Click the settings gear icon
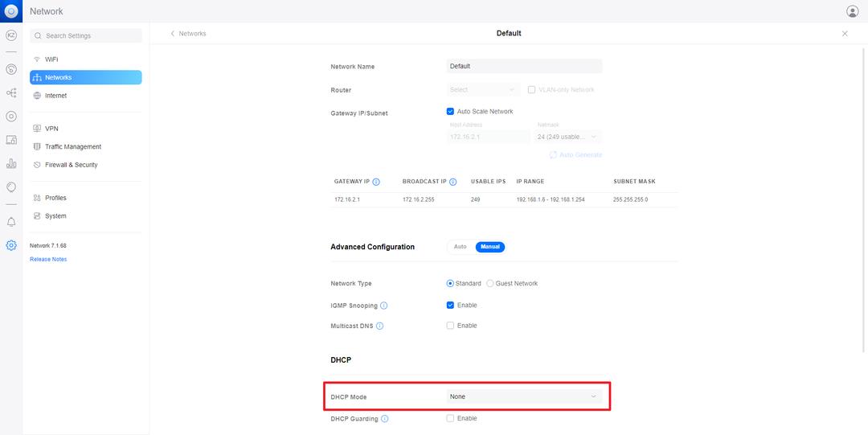Screen dimensions: 868x435 [x=11, y=245]
